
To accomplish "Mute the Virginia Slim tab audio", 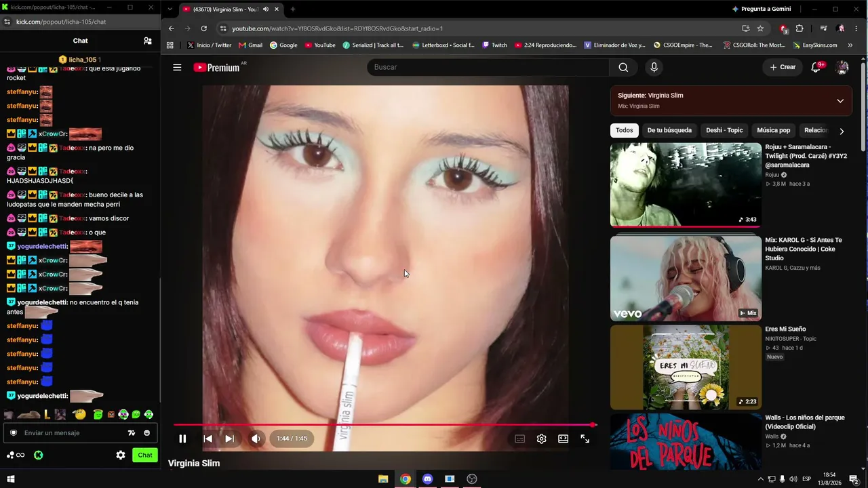I will point(266,9).
